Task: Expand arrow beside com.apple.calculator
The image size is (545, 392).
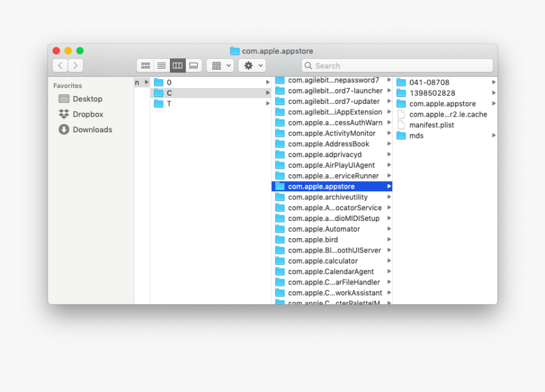Action: 389,261
